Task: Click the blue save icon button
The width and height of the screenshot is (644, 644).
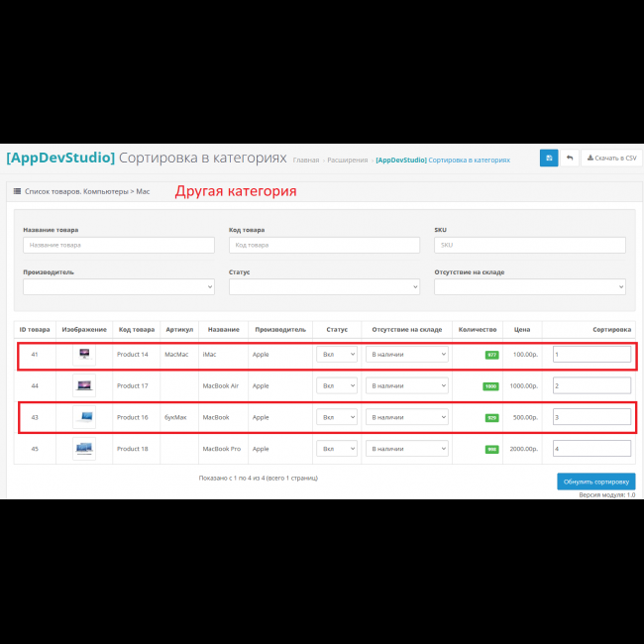Action: pos(549,159)
